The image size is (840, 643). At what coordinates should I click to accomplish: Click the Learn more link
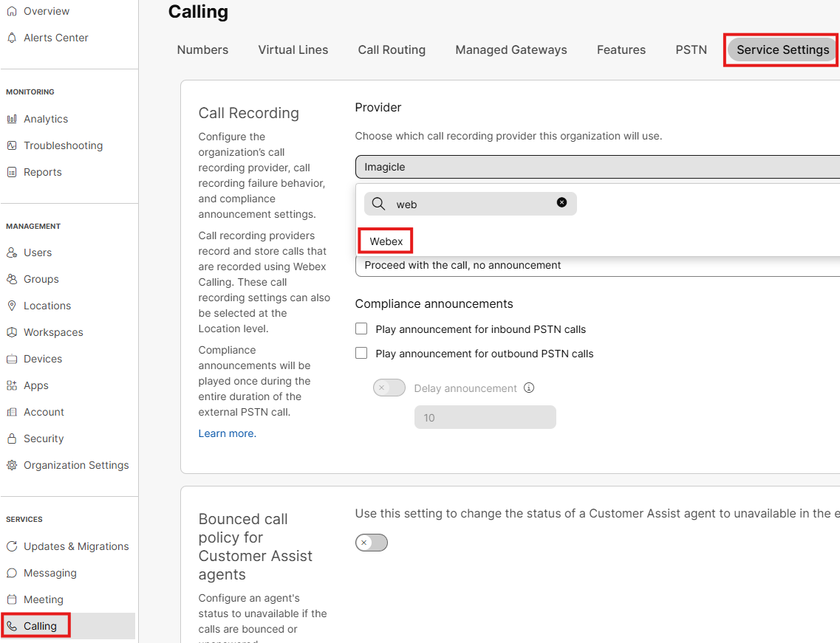pyautogui.click(x=227, y=433)
